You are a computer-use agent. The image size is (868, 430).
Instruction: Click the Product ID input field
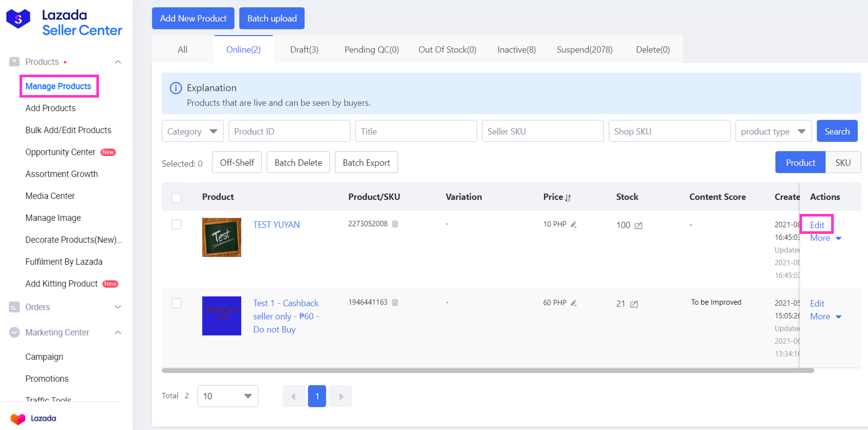[289, 131]
